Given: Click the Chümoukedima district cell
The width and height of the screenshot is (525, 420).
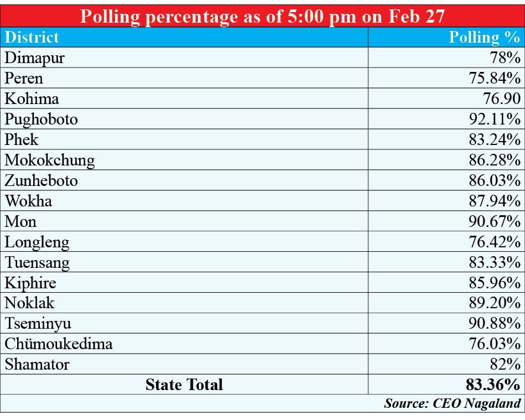Looking at the screenshot, I should tap(59, 344).
